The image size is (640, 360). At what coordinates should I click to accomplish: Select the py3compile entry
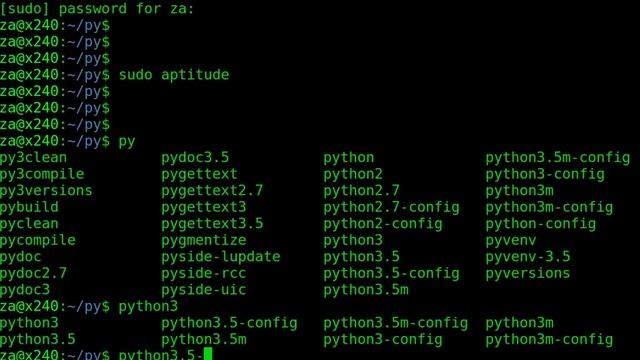pos(42,174)
